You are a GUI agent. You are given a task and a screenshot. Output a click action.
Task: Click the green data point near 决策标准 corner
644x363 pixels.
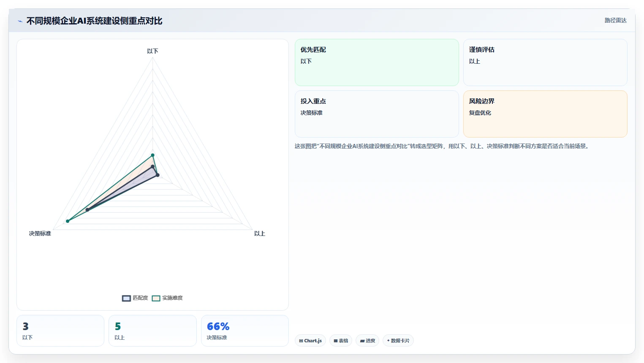tap(68, 221)
